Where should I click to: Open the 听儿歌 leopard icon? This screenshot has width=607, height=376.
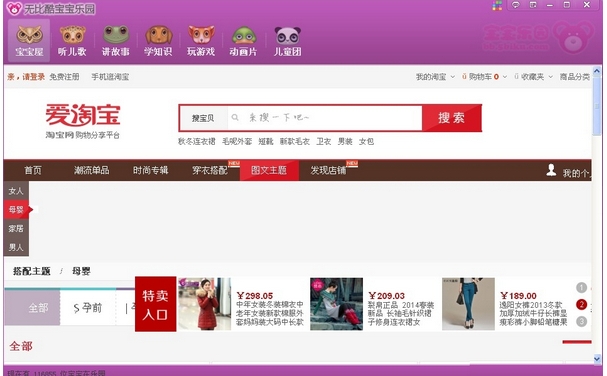point(72,41)
